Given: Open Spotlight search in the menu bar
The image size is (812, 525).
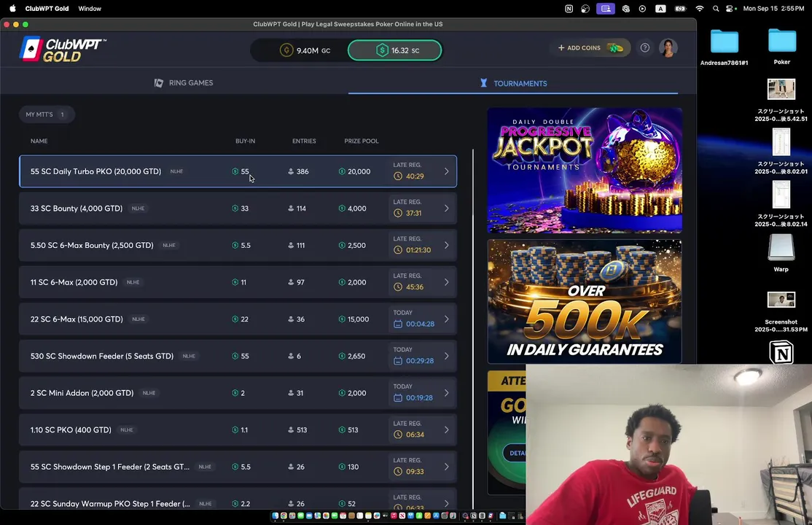Looking at the screenshot, I should pos(716,9).
